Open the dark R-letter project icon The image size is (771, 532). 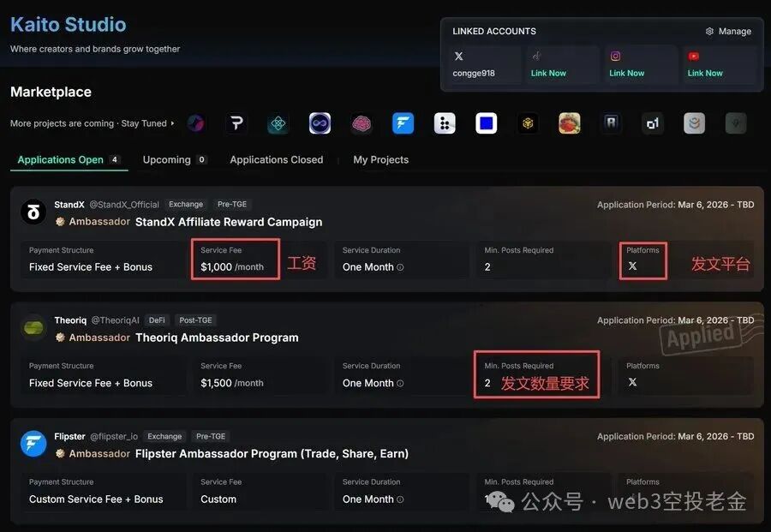click(611, 123)
